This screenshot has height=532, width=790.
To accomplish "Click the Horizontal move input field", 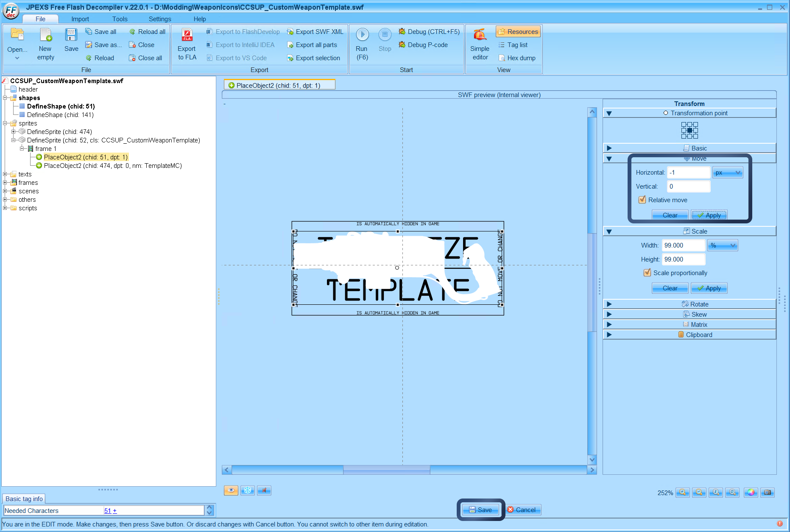I will [689, 173].
